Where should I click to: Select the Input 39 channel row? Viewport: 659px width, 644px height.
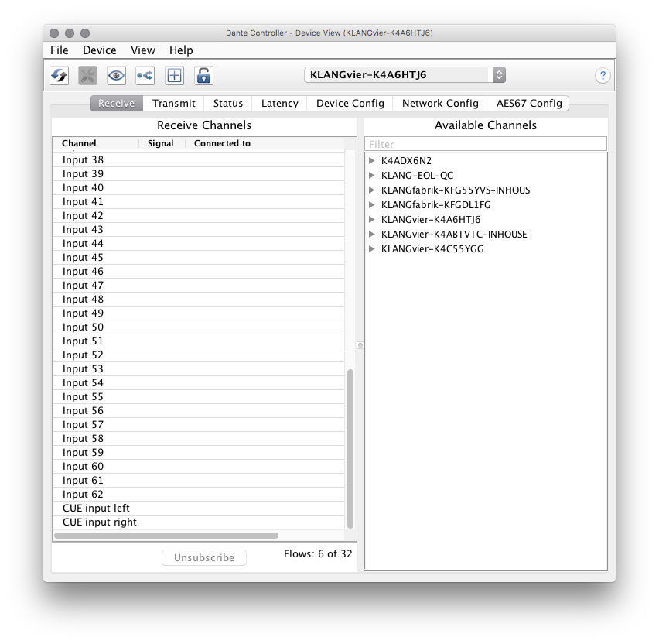199,173
